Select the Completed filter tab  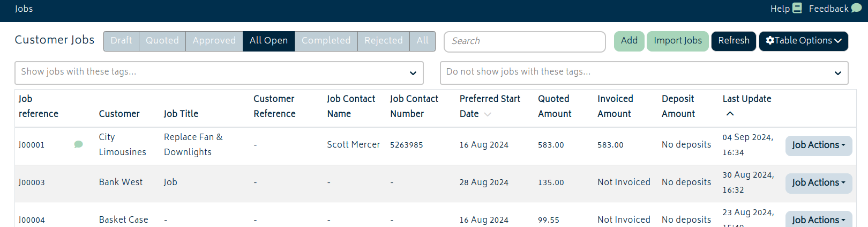click(326, 41)
